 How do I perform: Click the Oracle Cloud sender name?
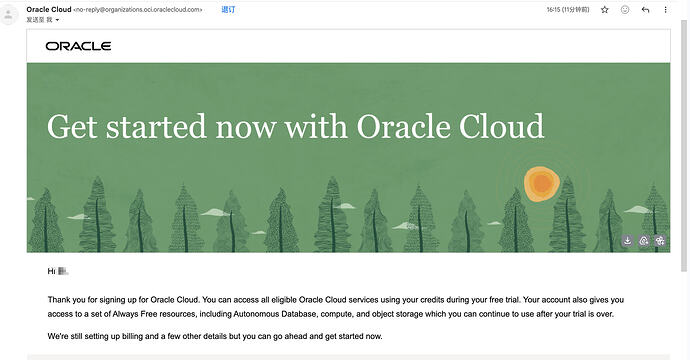pyautogui.click(x=49, y=9)
